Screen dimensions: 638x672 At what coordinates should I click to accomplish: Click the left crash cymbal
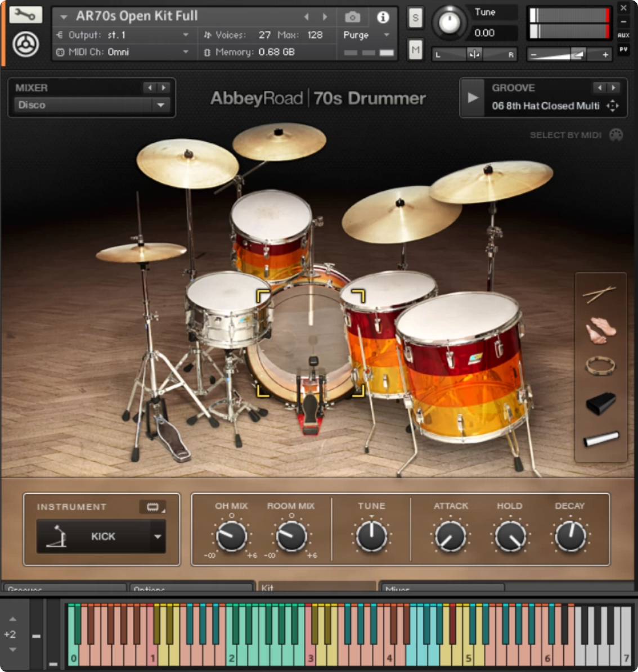[x=187, y=163]
